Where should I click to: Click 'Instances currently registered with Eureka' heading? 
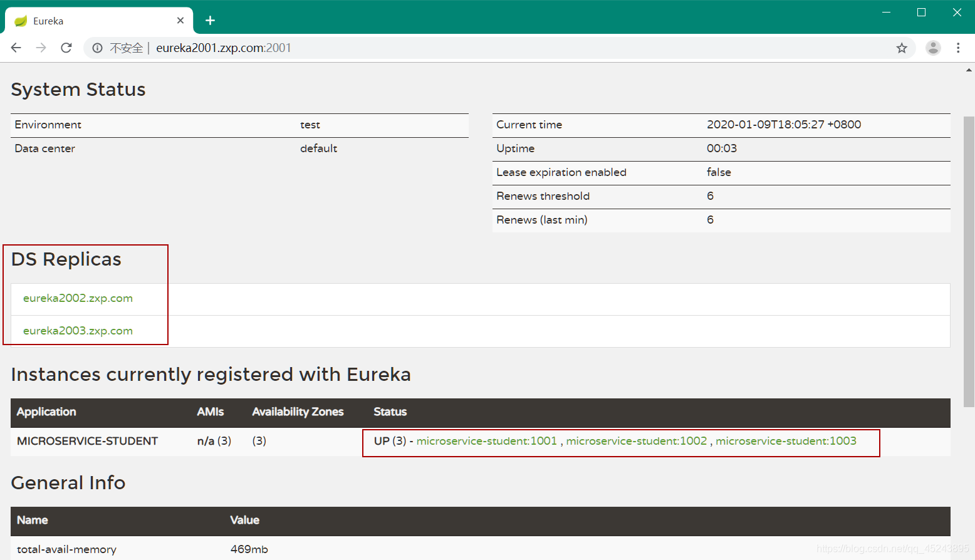click(211, 375)
